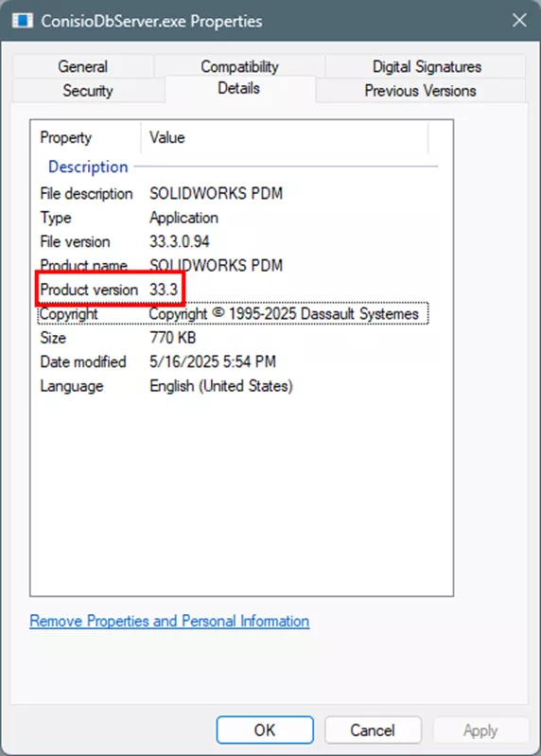Click the Application type value

183,218
